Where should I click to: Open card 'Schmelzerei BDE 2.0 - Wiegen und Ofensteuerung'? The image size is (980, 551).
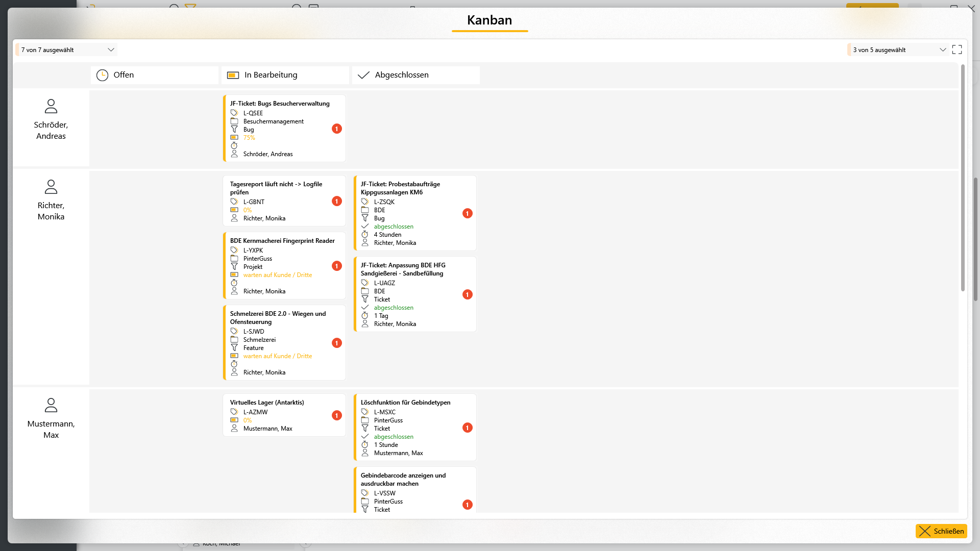284,343
